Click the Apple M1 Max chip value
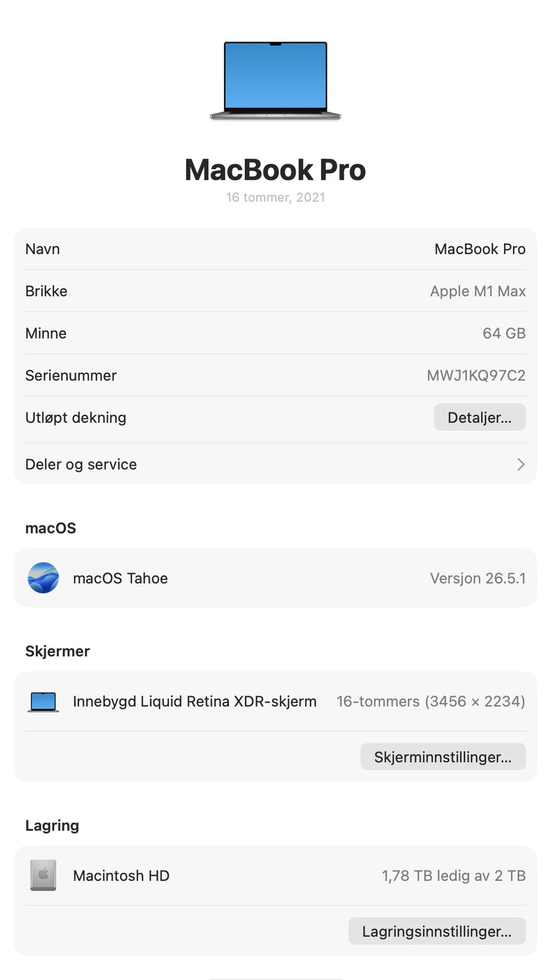Image resolution: width=558 pixels, height=980 pixels. 478,291
